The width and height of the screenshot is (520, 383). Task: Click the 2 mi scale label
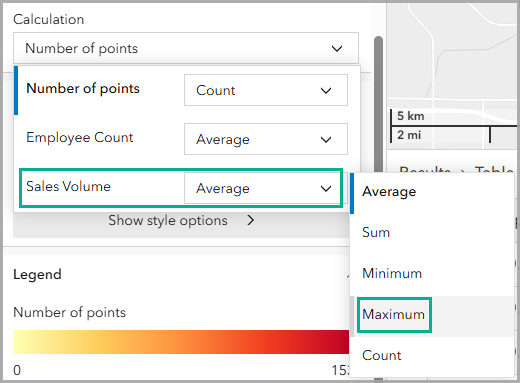tap(409, 135)
